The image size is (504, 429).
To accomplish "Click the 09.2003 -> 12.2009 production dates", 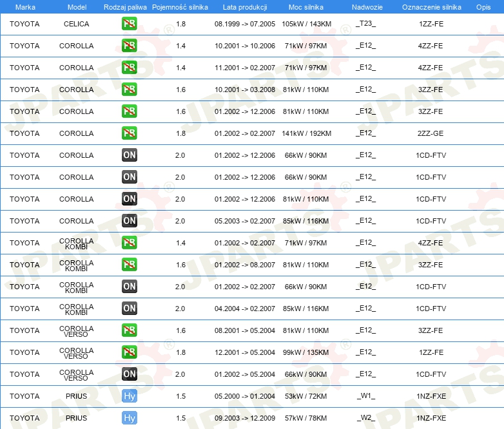I will pos(245,418).
